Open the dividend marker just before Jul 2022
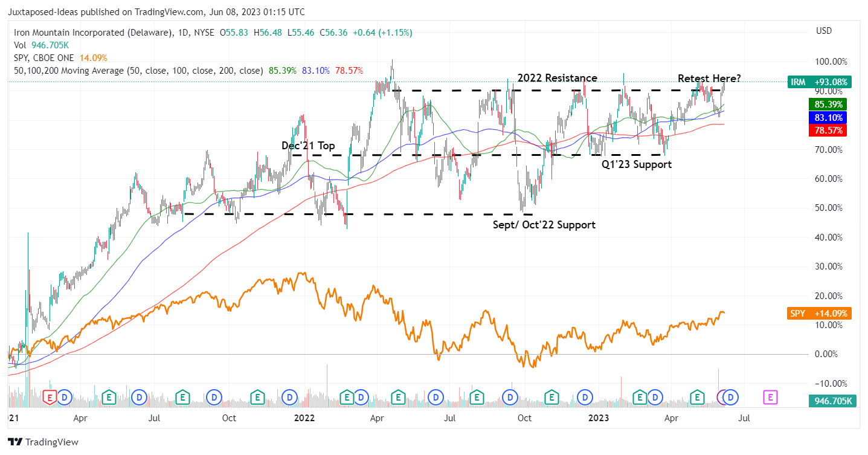 point(436,398)
